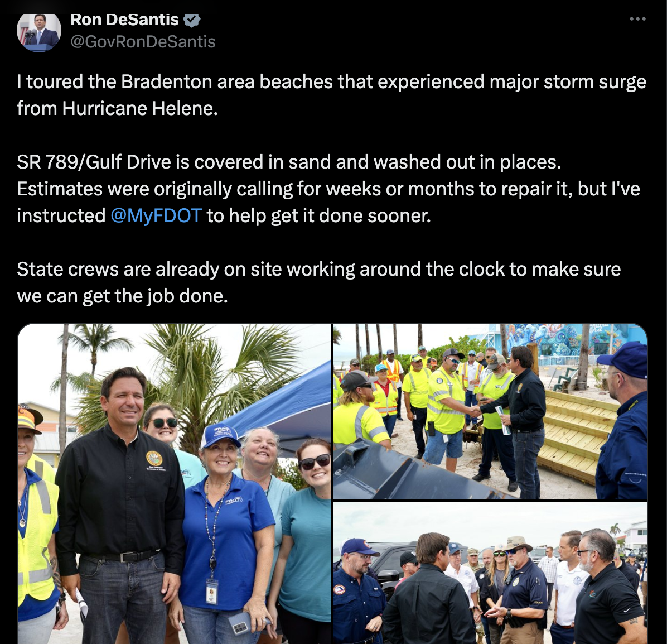Image resolution: width=667 pixels, height=644 pixels.
Task: Click the paragraph mentioning SR 789/Gulf Drive
Action: pos(328,189)
